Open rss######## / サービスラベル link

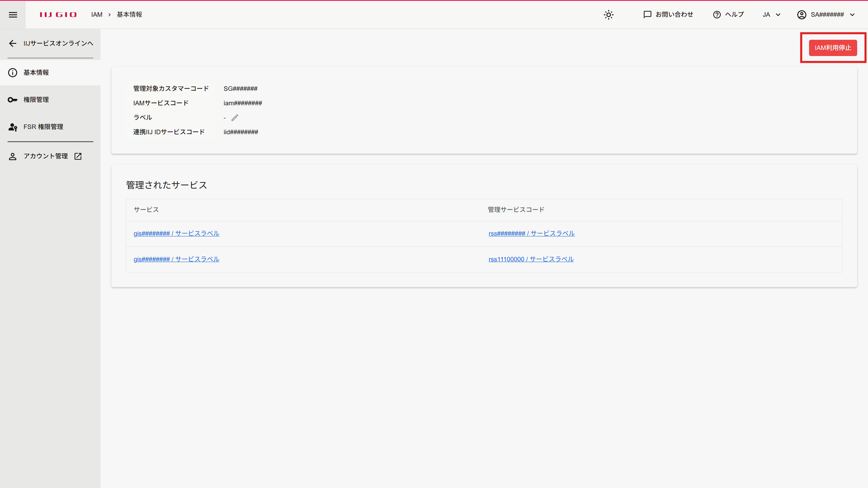click(x=531, y=233)
